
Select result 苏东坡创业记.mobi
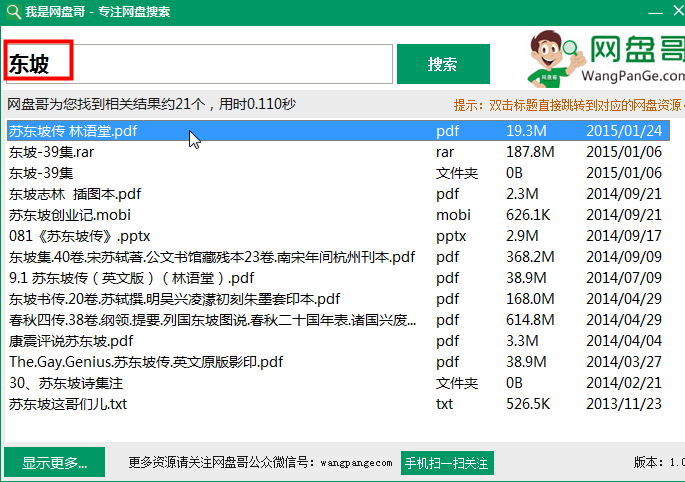(338, 215)
